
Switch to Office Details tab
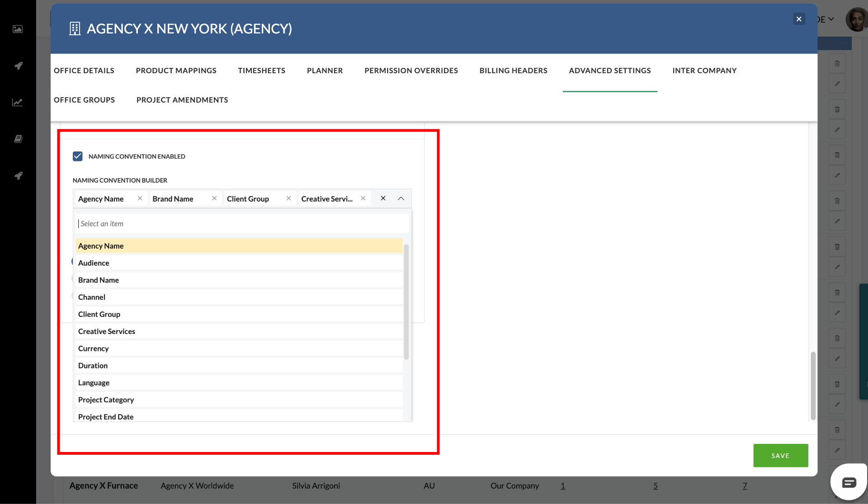(84, 71)
